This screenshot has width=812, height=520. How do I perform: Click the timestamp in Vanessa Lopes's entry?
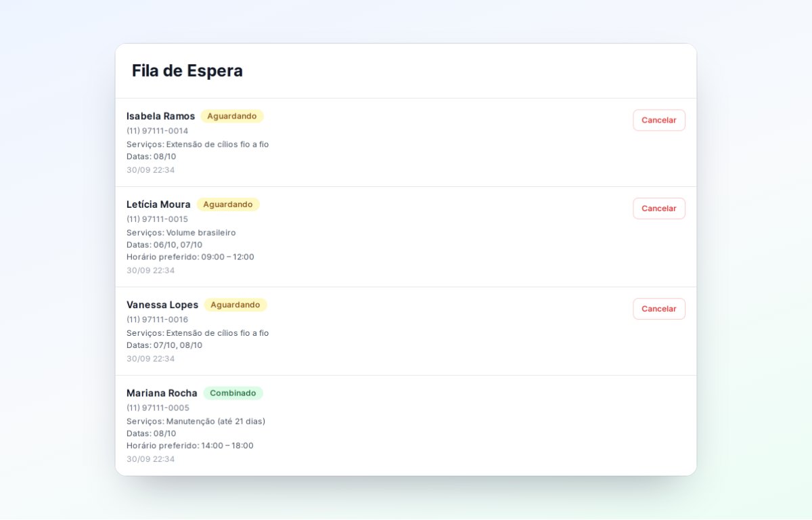click(151, 359)
